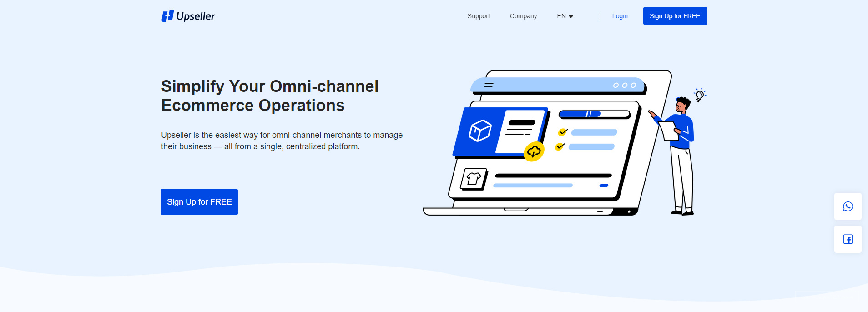Click header Sign Up for FREE button
The image size is (868, 312).
coord(675,16)
